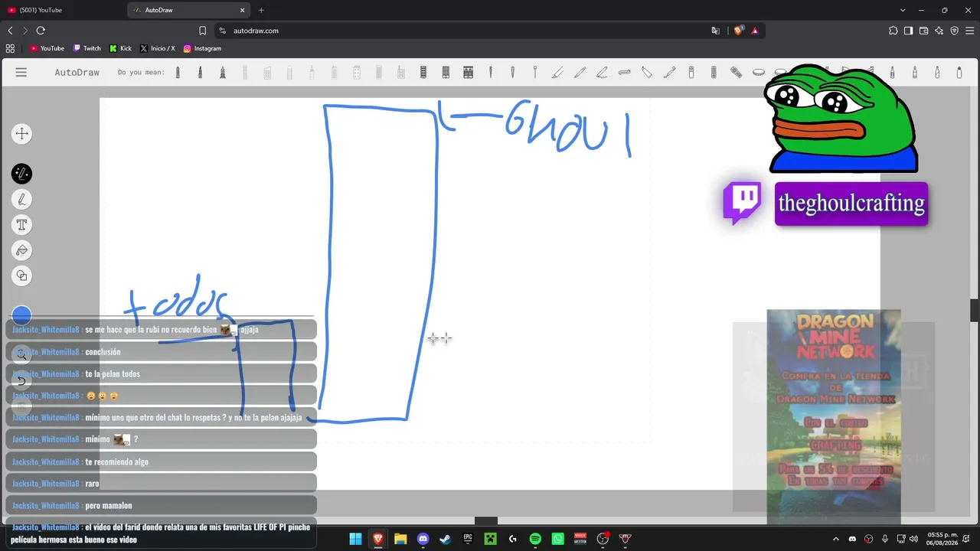This screenshot has width=980, height=551.
Task: Open Minecraft from the taskbar
Action: tap(490, 539)
